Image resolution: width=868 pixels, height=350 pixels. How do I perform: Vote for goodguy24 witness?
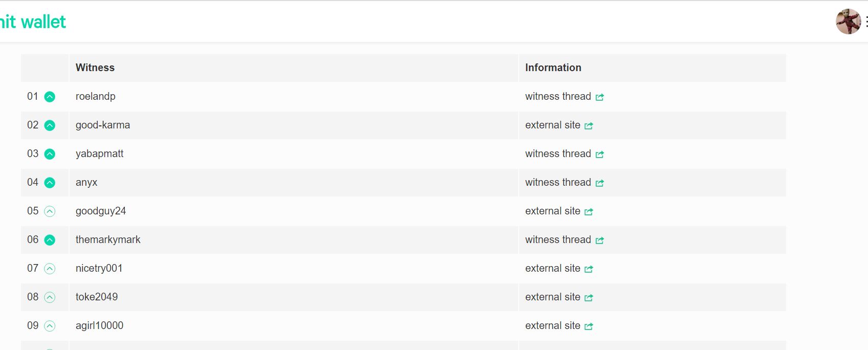[50, 211]
